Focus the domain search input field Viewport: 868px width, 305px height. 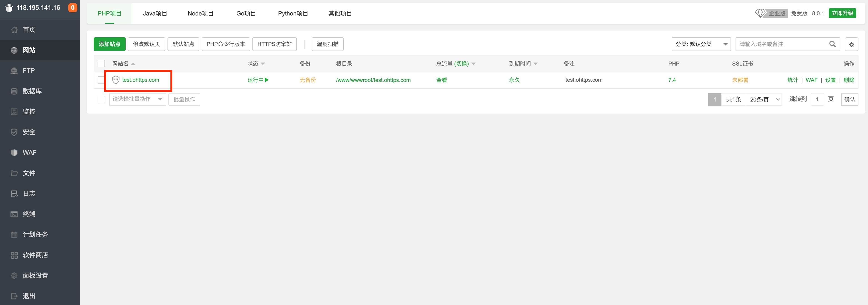click(782, 44)
